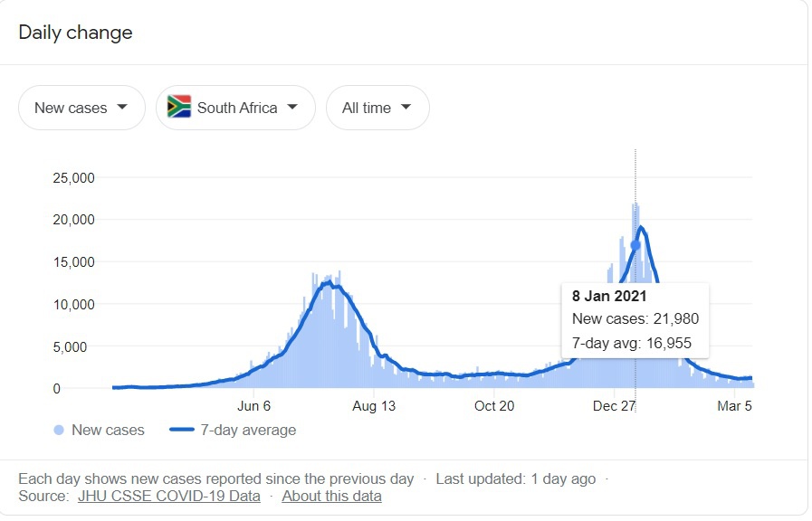Click the Dec 27 date label
This screenshot has height=521, width=812.
point(615,406)
